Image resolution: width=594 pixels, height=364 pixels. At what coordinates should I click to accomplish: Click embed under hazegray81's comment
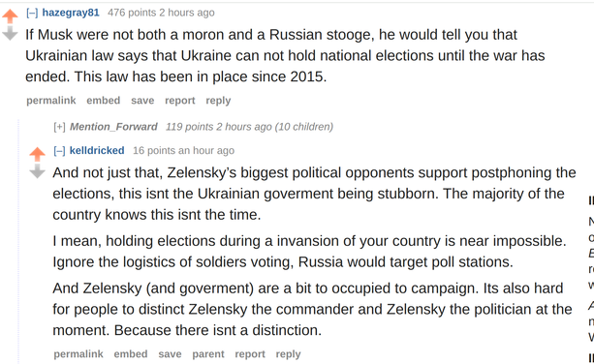pyautogui.click(x=103, y=101)
